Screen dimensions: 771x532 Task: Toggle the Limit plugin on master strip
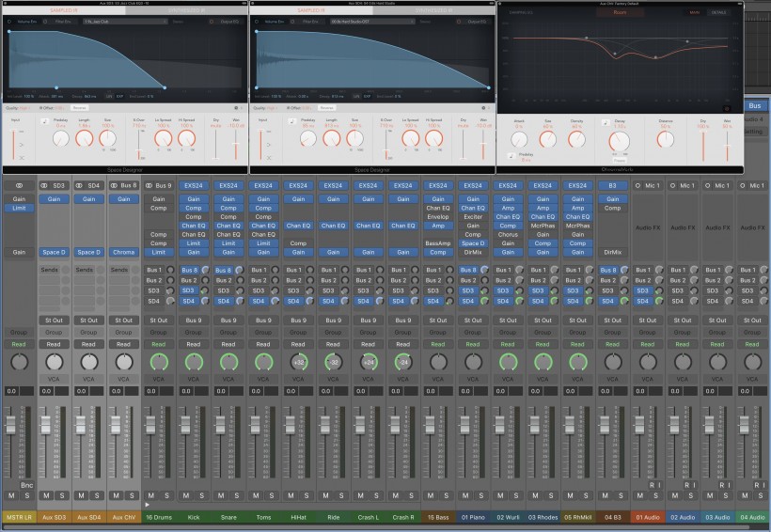pos(19,208)
